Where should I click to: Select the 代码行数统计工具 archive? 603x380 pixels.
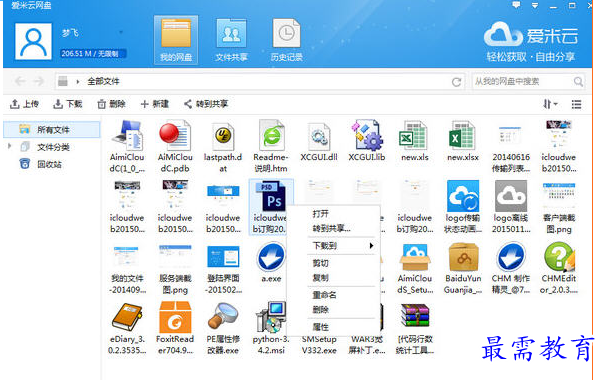pyautogui.click(x=415, y=328)
